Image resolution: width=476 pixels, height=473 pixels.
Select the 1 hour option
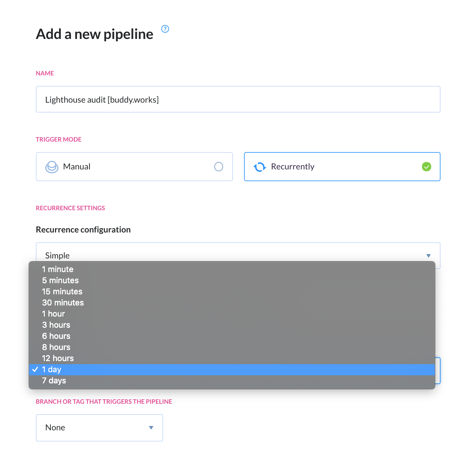[232, 314]
